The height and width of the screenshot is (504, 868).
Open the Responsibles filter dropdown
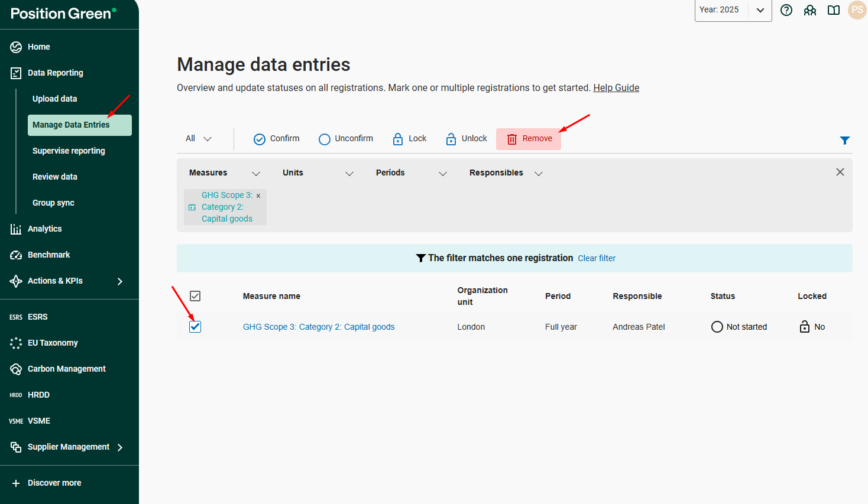coord(538,173)
